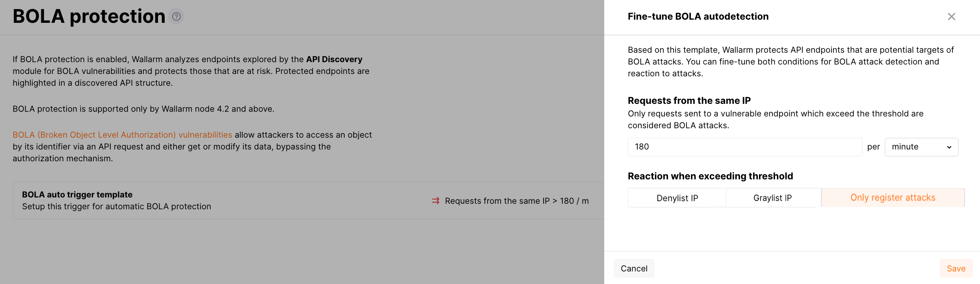This screenshot has width=980, height=284.
Task: Click the 'per' label beside the threshold field
Action: (x=873, y=147)
